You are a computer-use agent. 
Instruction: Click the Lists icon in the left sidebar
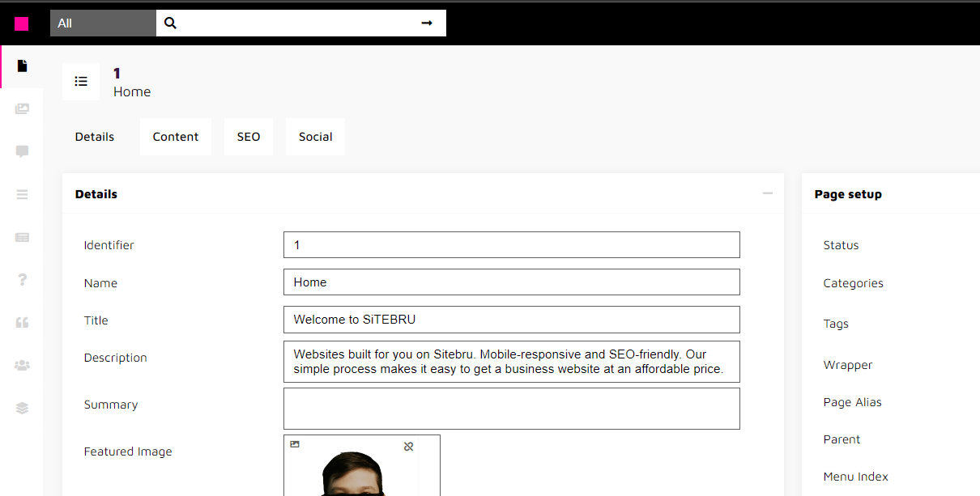click(x=21, y=194)
